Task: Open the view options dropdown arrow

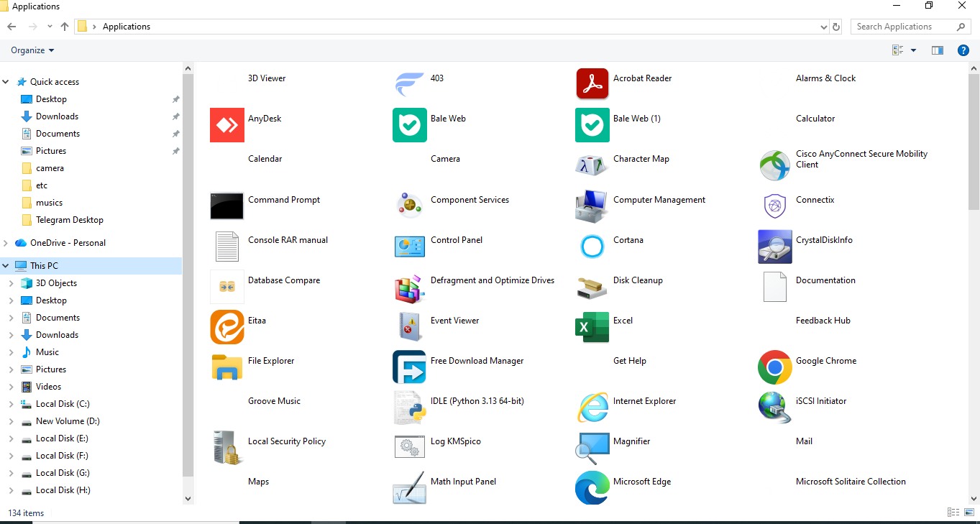Action: coord(913,50)
